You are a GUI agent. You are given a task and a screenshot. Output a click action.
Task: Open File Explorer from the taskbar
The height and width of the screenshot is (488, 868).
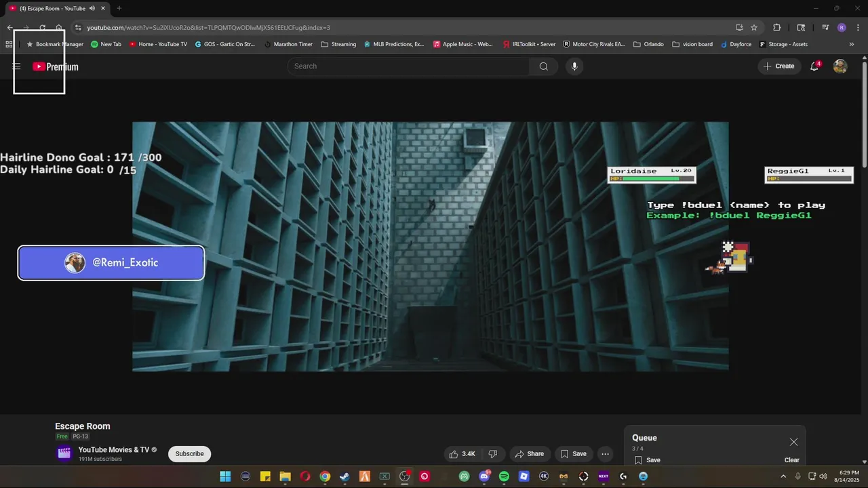285,476
